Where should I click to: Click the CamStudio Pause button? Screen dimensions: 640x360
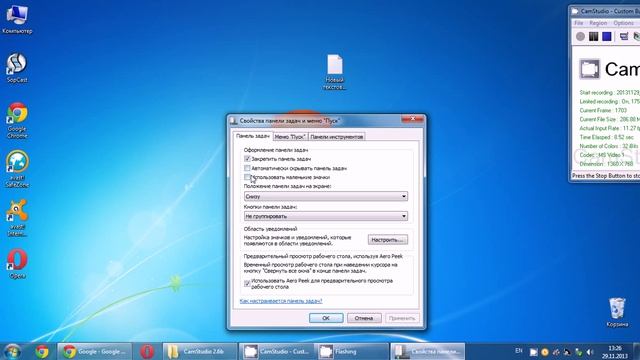tap(593, 37)
